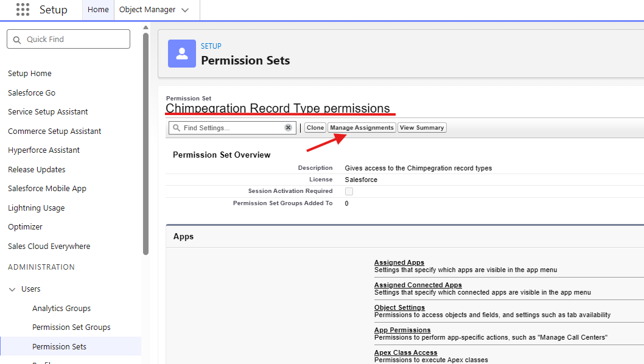Viewport: 644px width, 364px height.
Task: Open the Object Settings link
Action: [400, 308]
